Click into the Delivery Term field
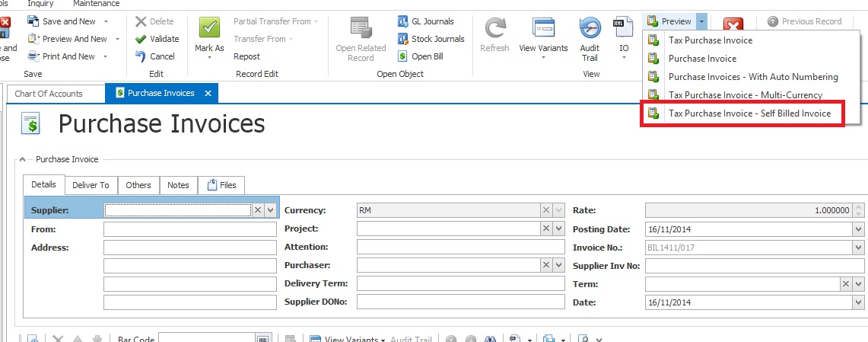Screen dimensions: 868x342 tap(460, 284)
